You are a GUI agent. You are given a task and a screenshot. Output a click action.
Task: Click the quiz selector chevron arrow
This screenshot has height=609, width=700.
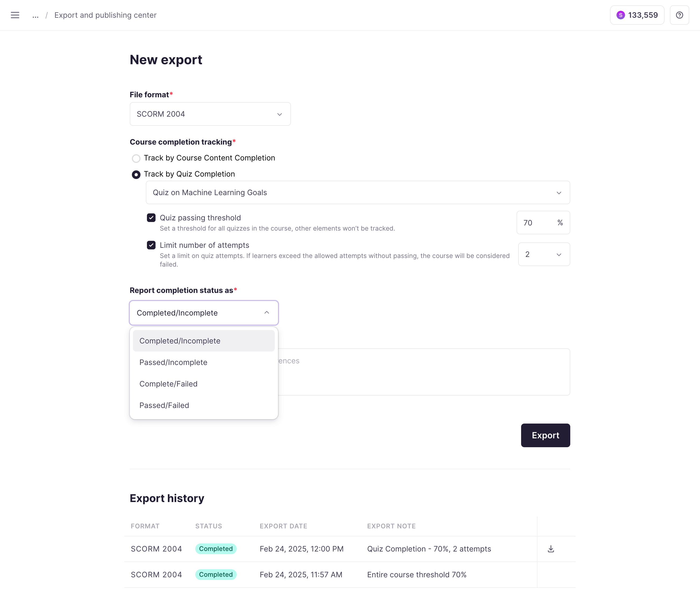pos(559,193)
